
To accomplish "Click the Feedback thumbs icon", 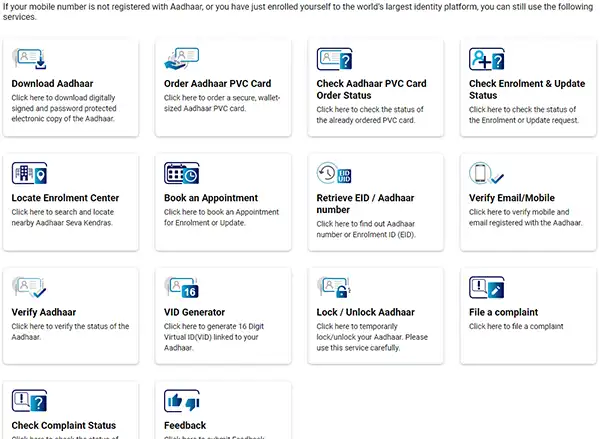I will [x=182, y=401].
